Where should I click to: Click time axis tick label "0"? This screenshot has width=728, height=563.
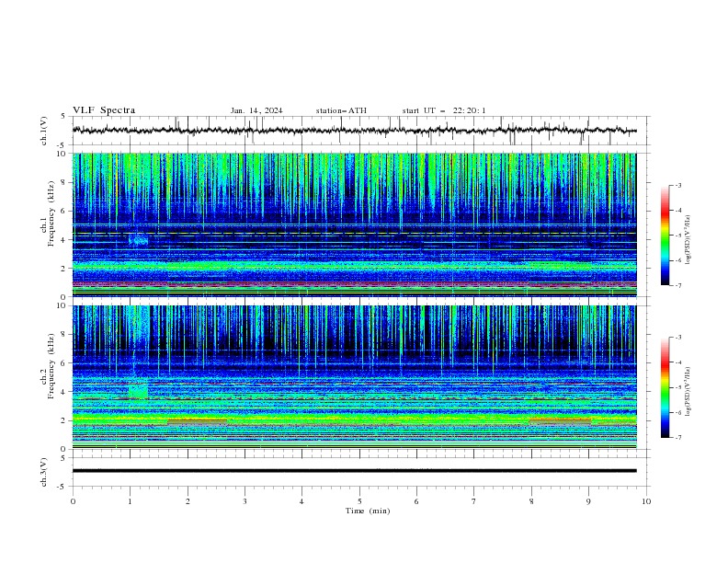tap(73, 501)
